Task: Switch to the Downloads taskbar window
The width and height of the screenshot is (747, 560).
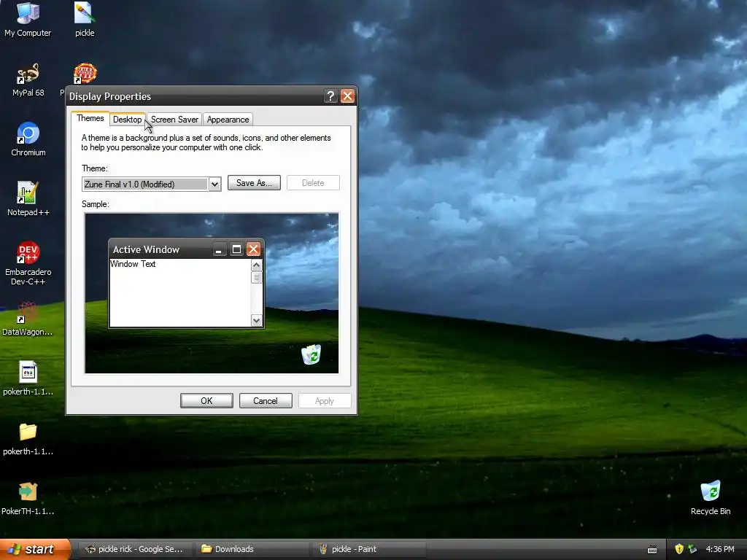Action: [251, 549]
